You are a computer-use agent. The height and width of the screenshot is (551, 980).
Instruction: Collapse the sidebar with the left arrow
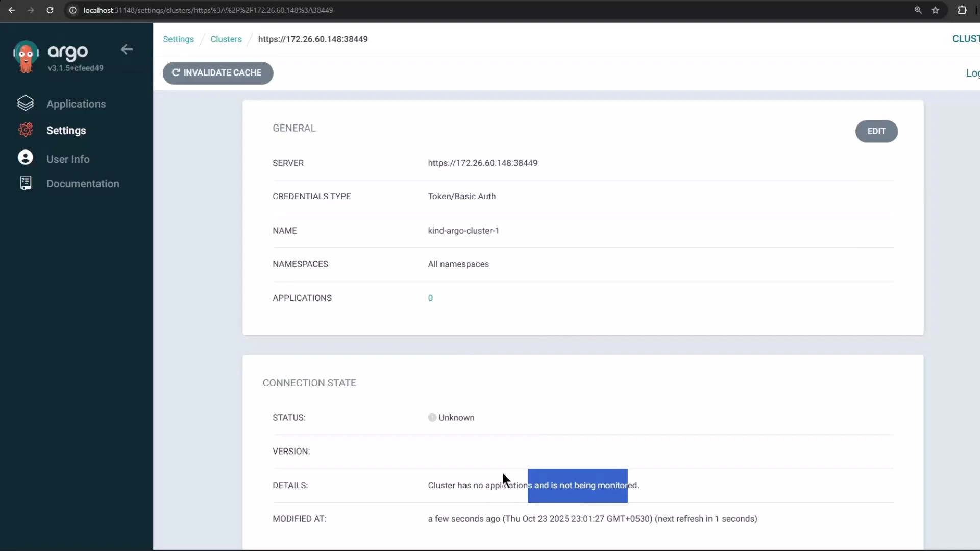pyautogui.click(x=126, y=49)
